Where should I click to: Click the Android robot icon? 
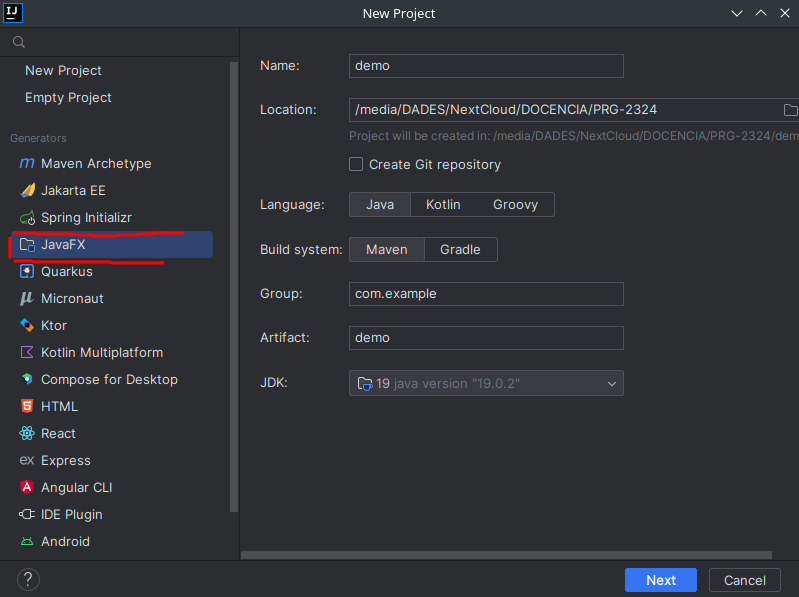click(x=27, y=541)
